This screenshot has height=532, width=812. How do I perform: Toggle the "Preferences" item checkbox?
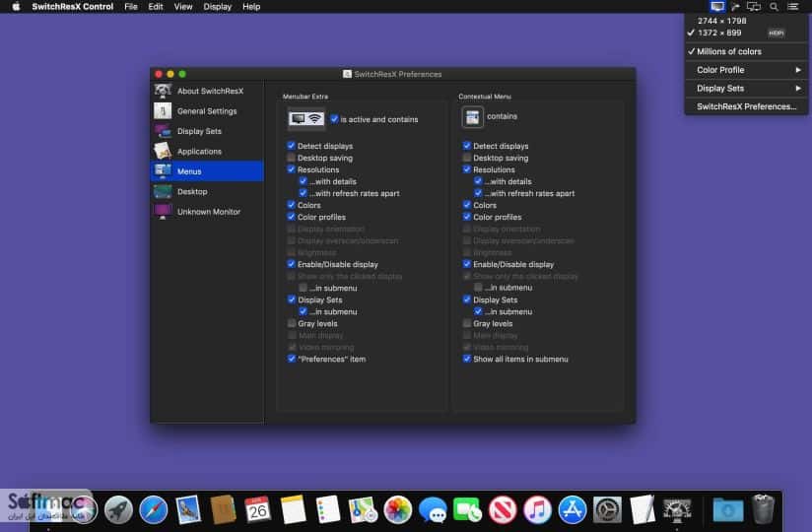click(291, 359)
